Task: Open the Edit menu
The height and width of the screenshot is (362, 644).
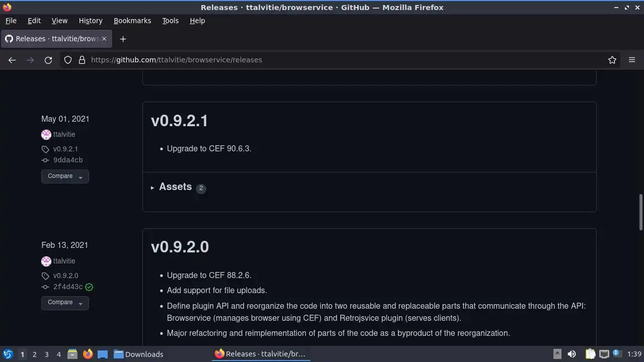Action: point(34,21)
